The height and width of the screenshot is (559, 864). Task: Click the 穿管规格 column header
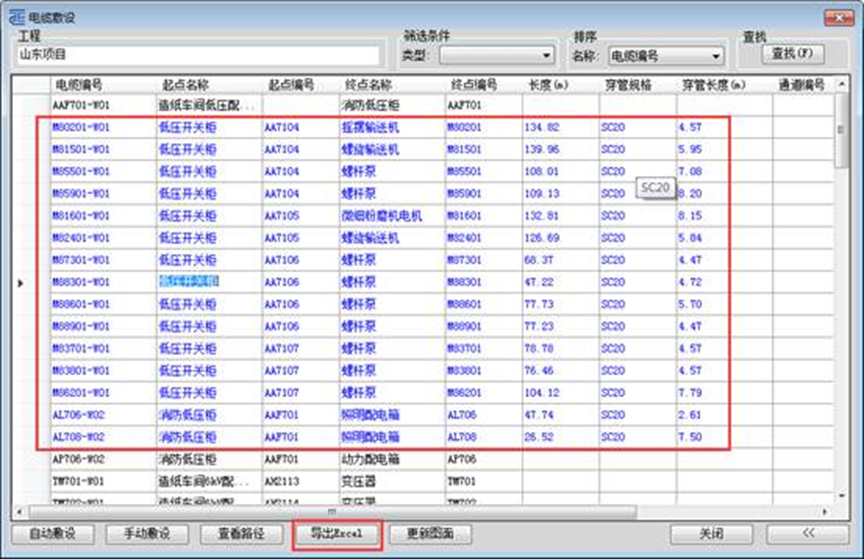(x=628, y=85)
